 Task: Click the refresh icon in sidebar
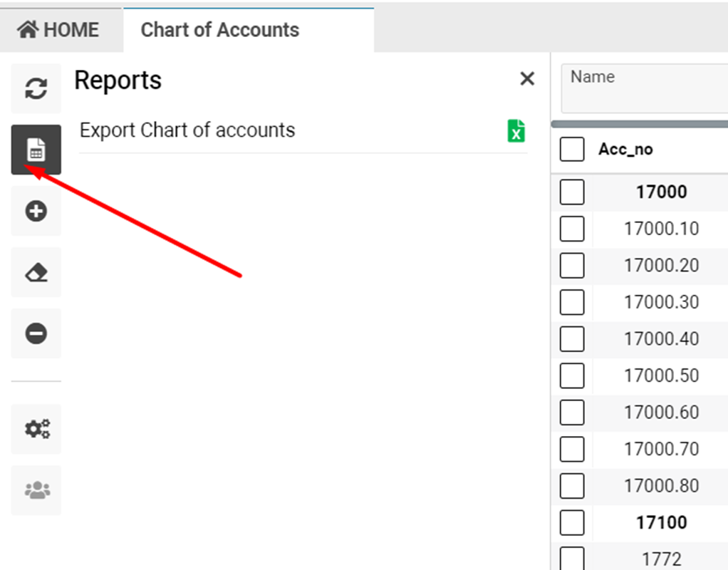(x=36, y=88)
